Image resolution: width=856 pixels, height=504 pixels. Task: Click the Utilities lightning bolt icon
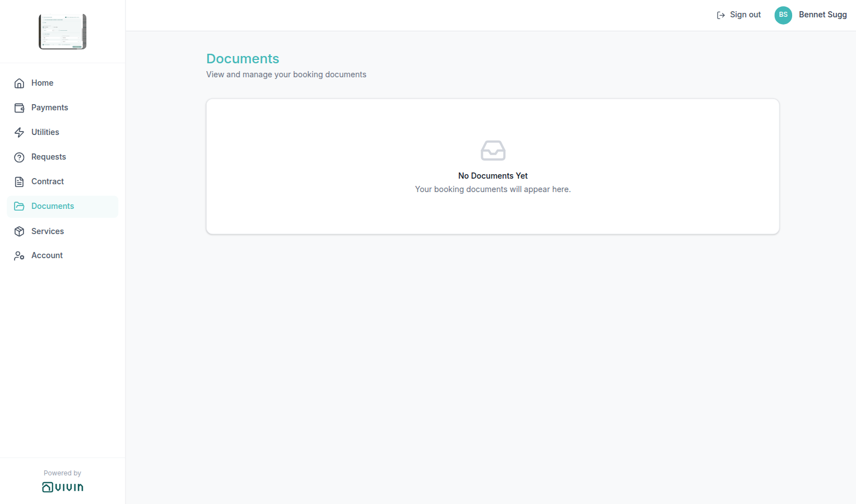(19, 133)
